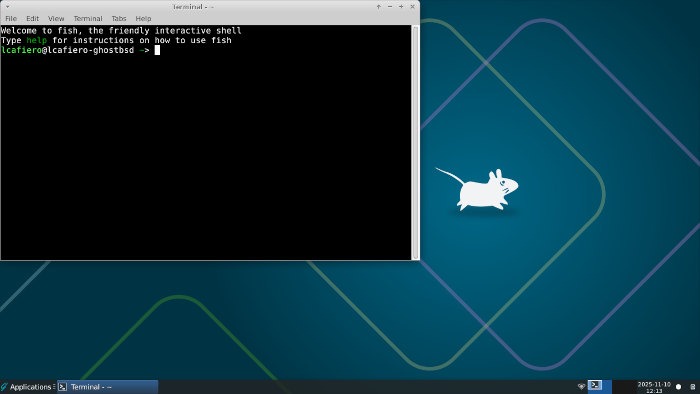Image resolution: width=700 pixels, height=394 pixels.
Task: Click the 'lcafiero' username in the prompt
Action: tap(21, 50)
